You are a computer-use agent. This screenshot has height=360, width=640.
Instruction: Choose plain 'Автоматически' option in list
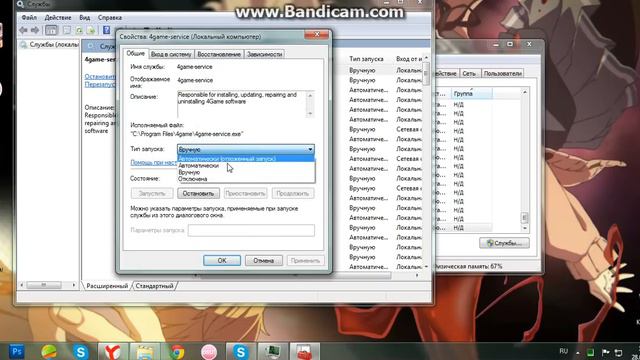click(x=246, y=166)
